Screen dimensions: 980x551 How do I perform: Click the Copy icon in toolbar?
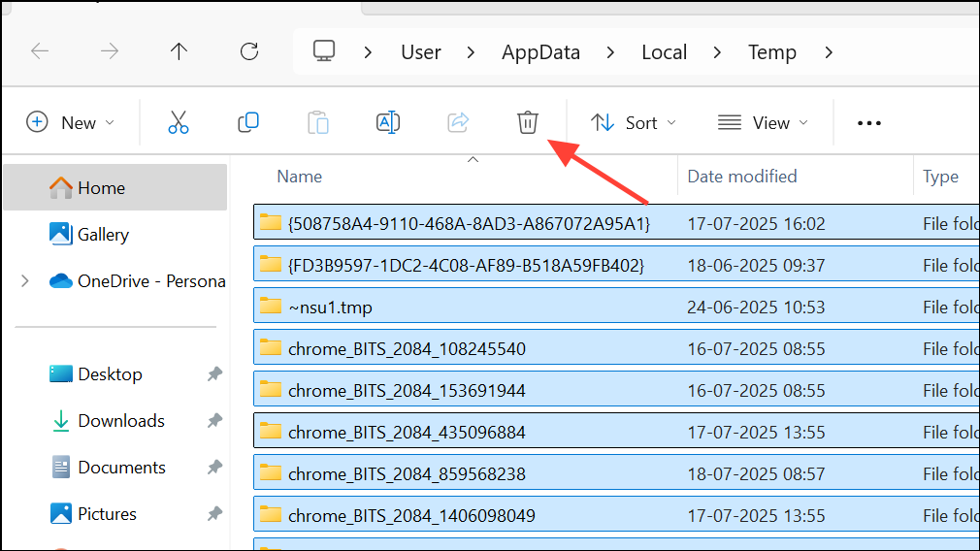(248, 122)
